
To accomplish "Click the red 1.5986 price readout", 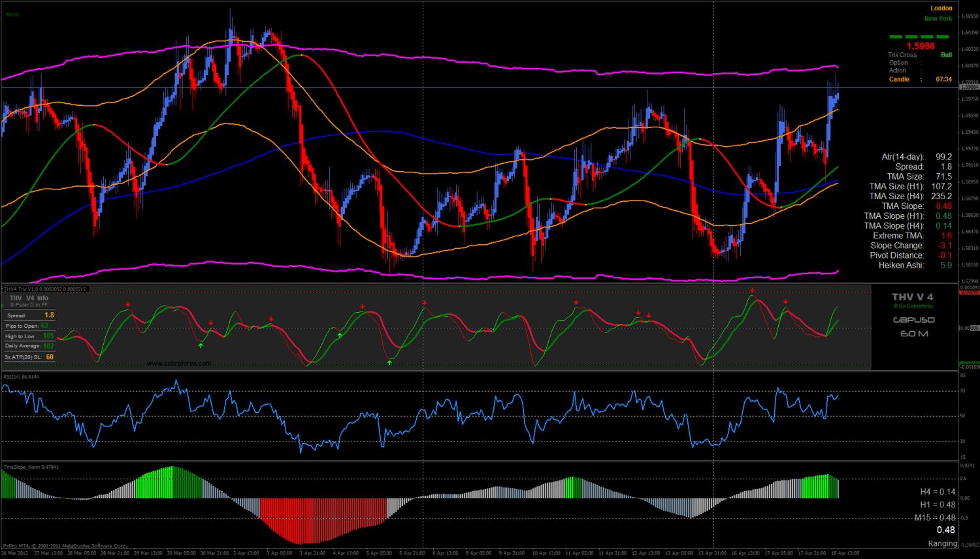I will (921, 46).
